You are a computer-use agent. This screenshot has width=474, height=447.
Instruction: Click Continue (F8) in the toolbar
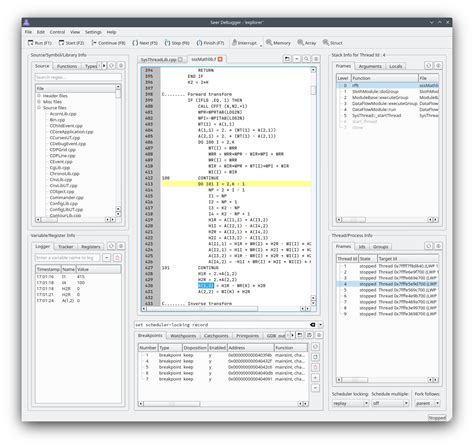point(108,43)
